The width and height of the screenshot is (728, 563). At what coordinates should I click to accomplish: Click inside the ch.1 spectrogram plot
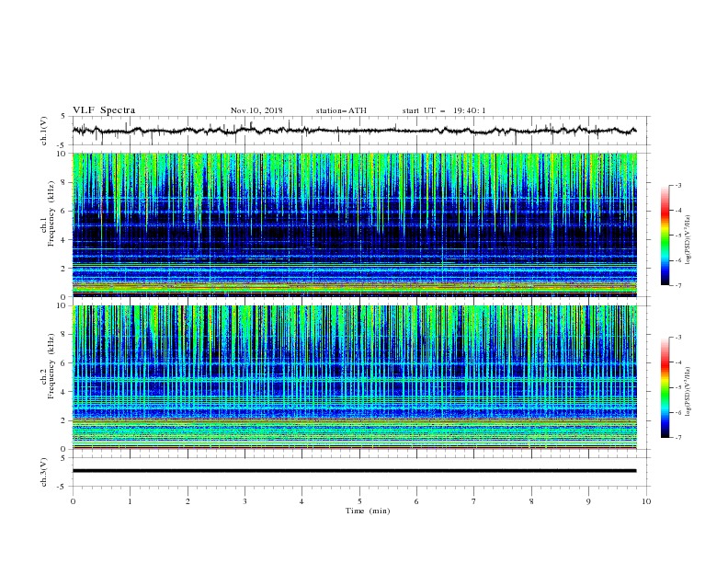pyautogui.click(x=354, y=224)
